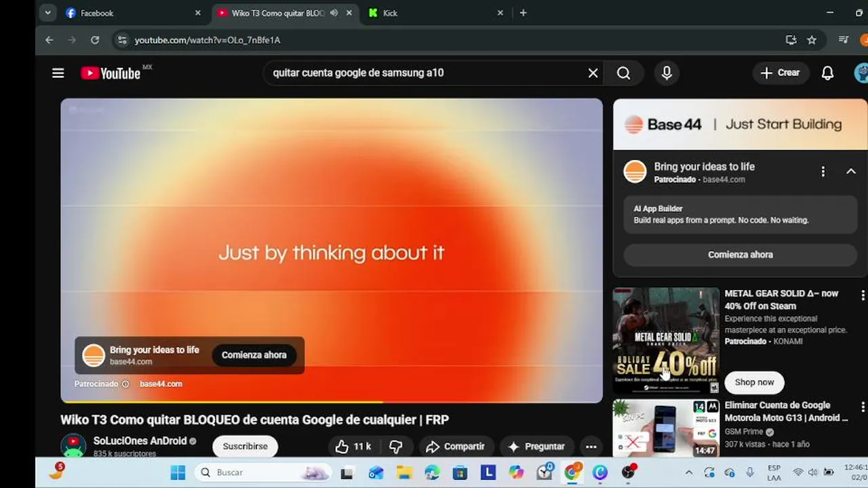Open more actions ellipsis below video
868x488 pixels.
[591, 446]
